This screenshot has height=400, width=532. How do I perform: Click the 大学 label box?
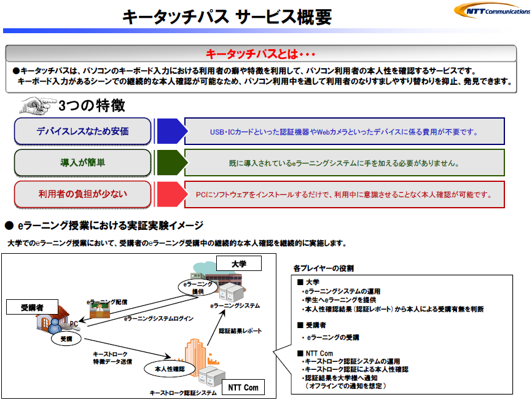[239, 264]
